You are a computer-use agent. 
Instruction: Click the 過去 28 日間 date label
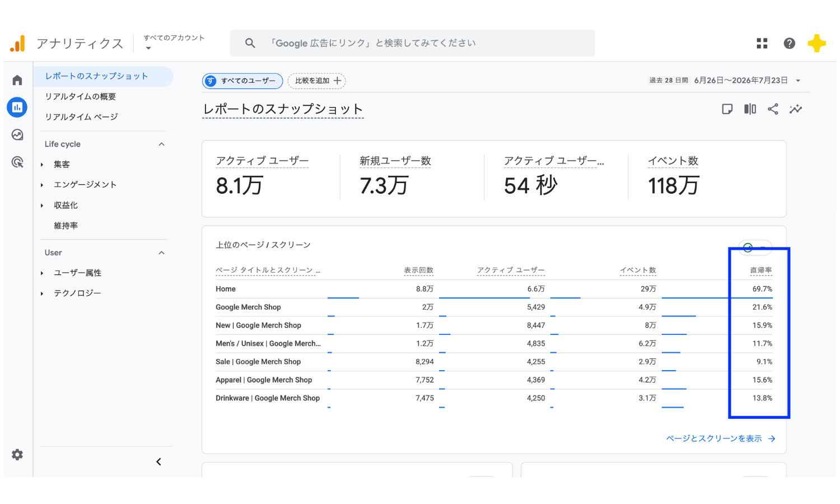(x=669, y=81)
